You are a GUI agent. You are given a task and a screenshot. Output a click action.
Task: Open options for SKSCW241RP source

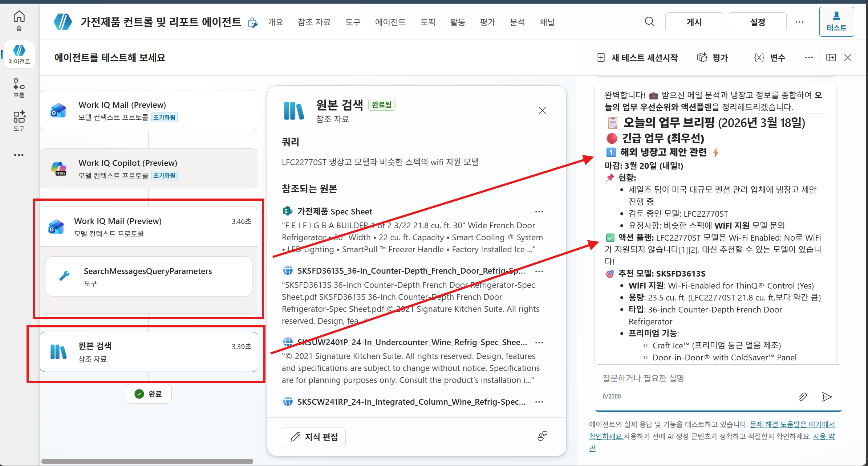(539, 402)
